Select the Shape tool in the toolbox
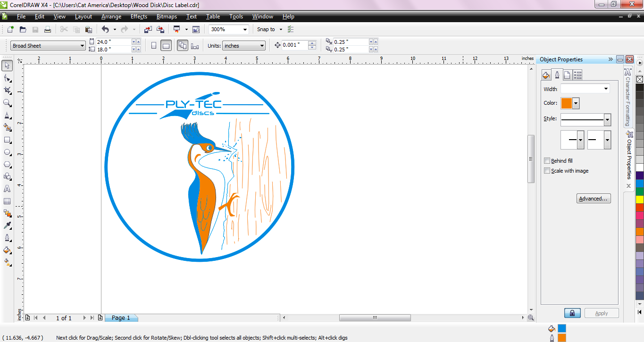The height and width of the screenshot is (342, 644). (x=7, y=78)
